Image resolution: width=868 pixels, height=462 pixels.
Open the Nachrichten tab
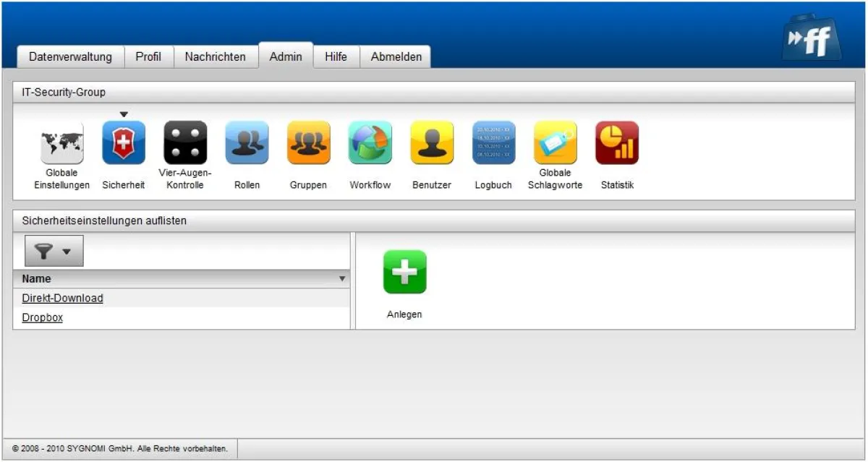[x=215, y=56]
